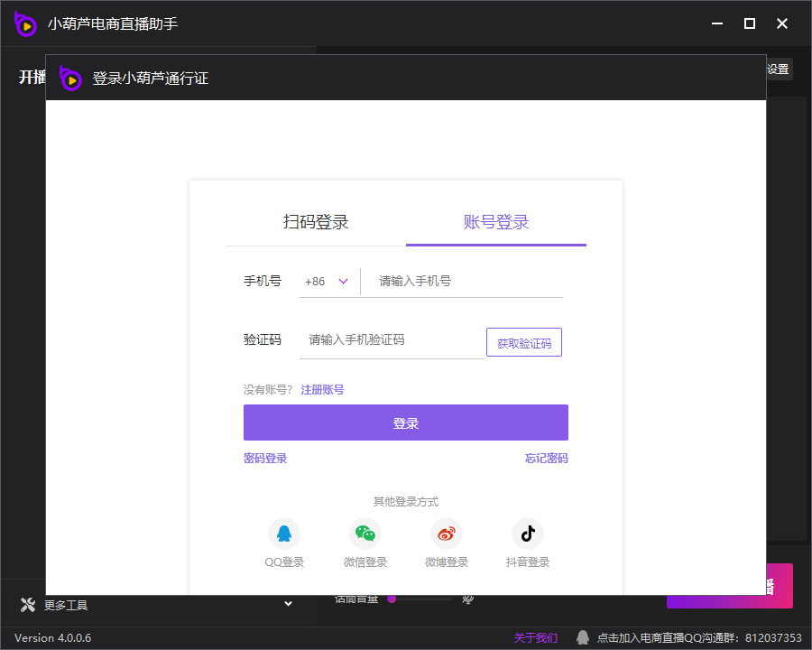Select the 账号登录 tab
This screenshot has width=812, height=650.
496,222
